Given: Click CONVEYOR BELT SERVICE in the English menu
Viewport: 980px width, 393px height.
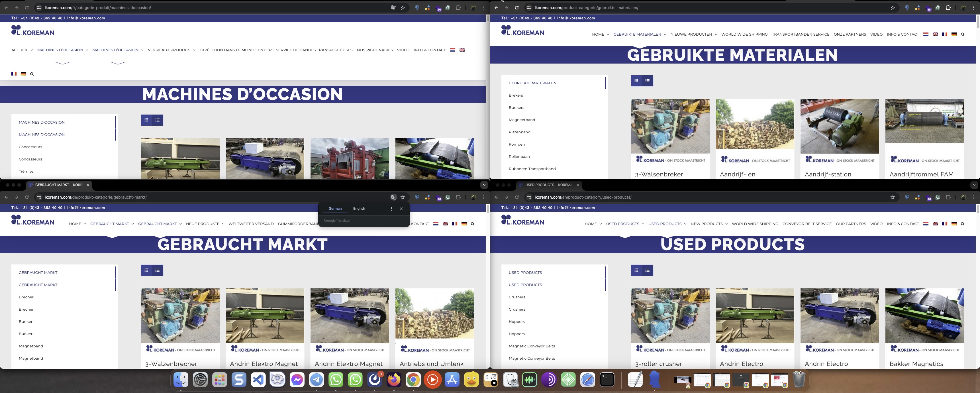Looking at the screenshot, I should [x=807, y=224].
